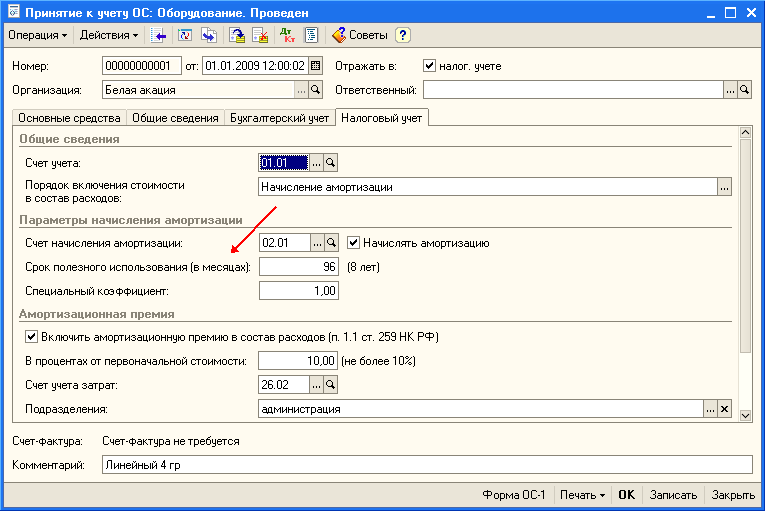Click Специальный коэффициент field 1,00
Screen dimensions: 765x511
click(x=299, y=291)
